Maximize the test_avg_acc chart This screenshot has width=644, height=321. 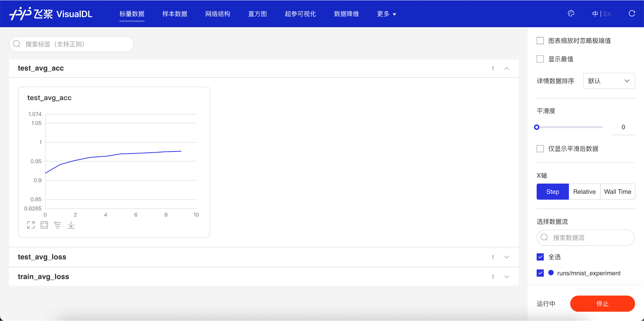(x=31, y=225)
